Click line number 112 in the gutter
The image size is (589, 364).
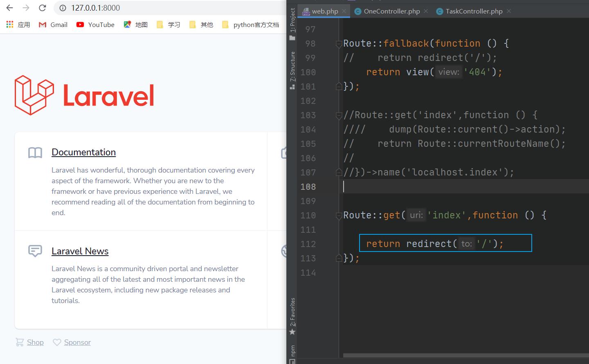coord(308,244)
